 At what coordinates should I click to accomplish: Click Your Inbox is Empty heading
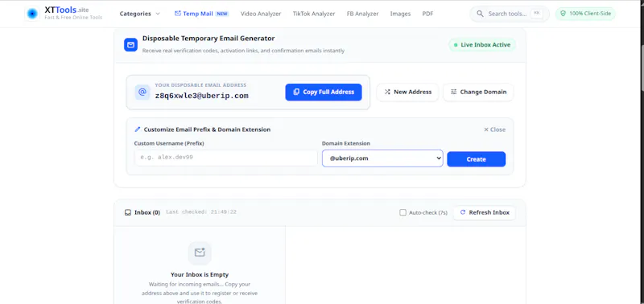click(200, 274)
